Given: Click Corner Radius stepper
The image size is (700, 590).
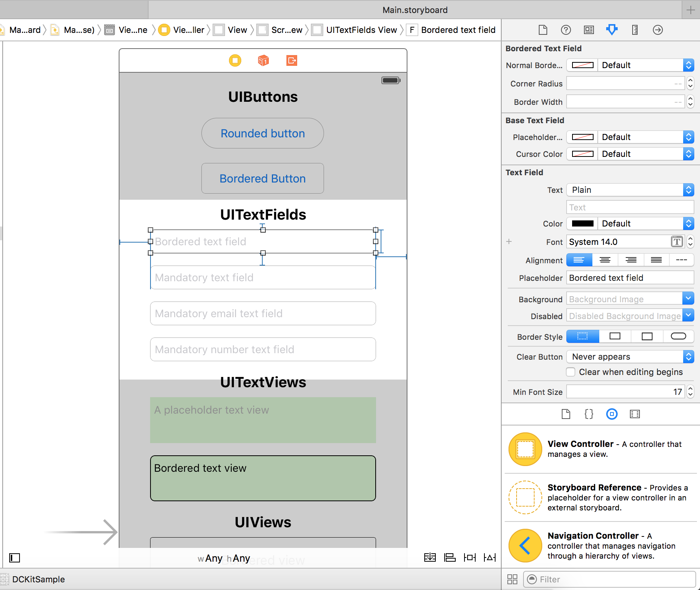Looking at the screenshot, I should click(690, 83).
